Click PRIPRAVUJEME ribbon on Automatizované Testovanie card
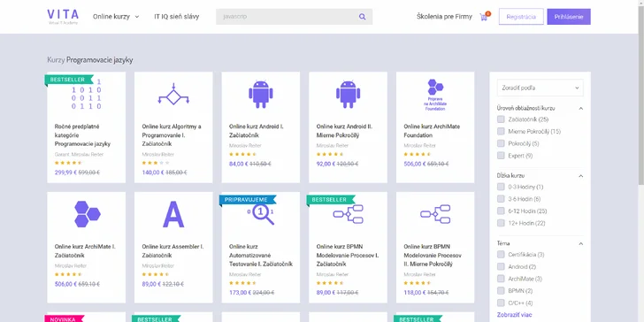The image size is (644, 322). [248, 200]
